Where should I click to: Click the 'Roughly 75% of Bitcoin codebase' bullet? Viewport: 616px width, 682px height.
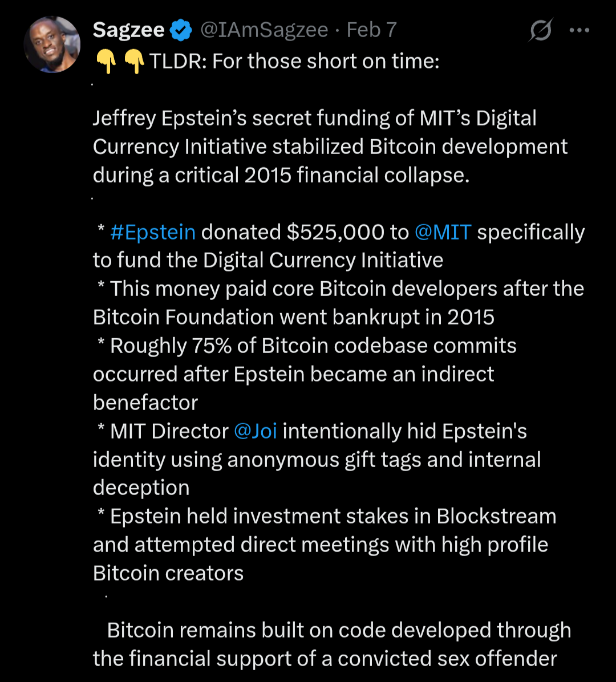[313, 346]
